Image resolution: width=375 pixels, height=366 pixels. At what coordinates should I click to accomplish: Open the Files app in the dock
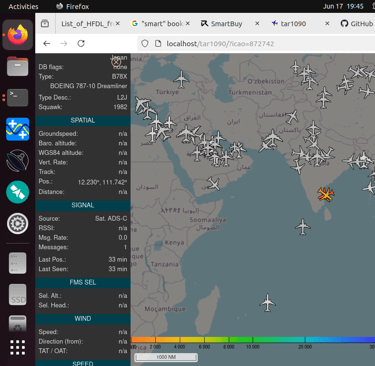pos(17,66)
